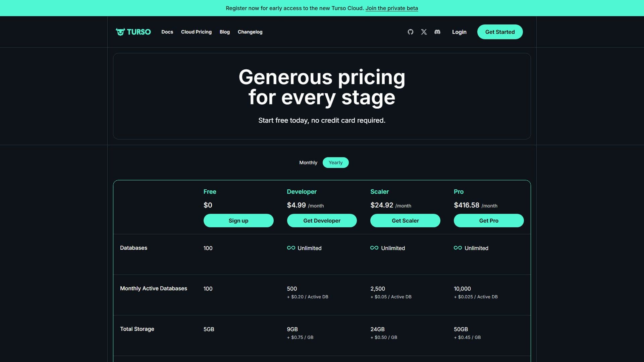Click 'Start free today, no credit card required.'
Image resolution: width=644 pixels, height=362 pixels.
tap(322, 120)
